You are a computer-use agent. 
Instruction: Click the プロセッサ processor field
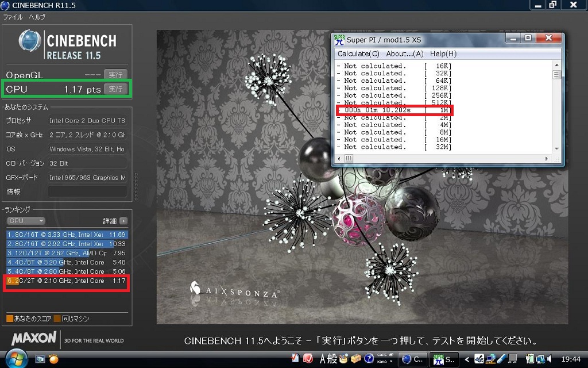[87, 121]
